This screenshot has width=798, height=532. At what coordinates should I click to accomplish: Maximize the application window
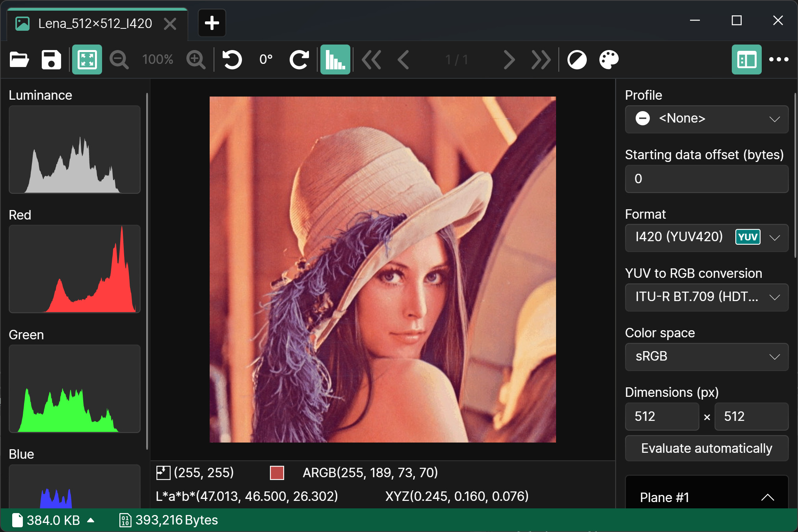pyautogui.click(x=737, y=20)
